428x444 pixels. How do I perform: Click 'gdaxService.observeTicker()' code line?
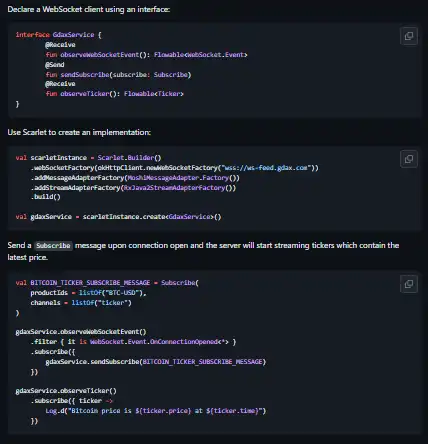click(x=66, y=391)
